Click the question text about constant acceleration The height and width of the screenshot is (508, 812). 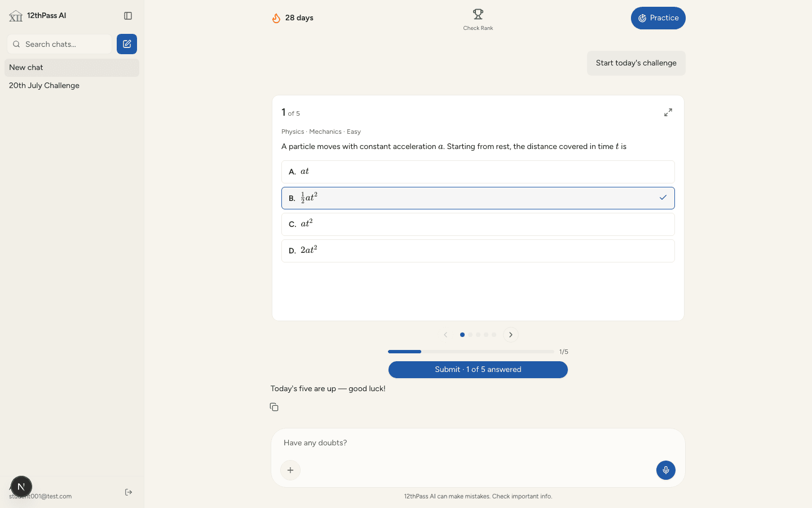pos(454,147)
